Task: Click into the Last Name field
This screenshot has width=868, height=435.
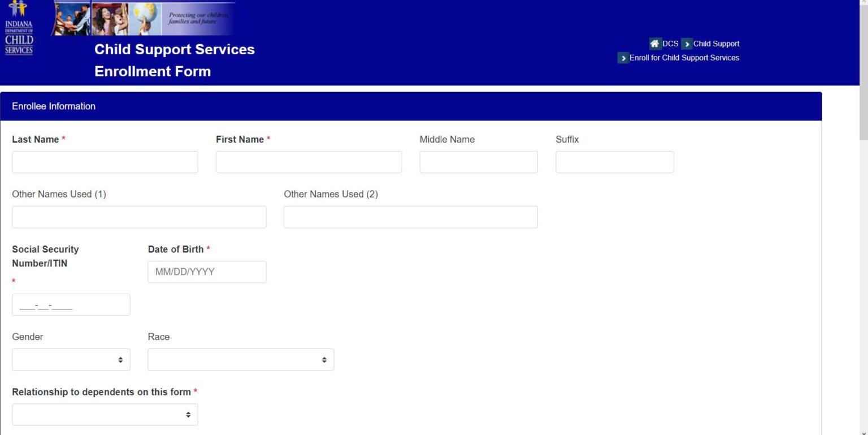Action: tap(105, 162)
